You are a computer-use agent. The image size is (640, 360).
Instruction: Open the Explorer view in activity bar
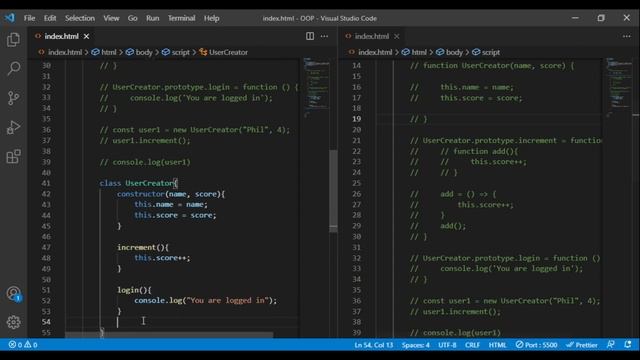click(13, 40)
